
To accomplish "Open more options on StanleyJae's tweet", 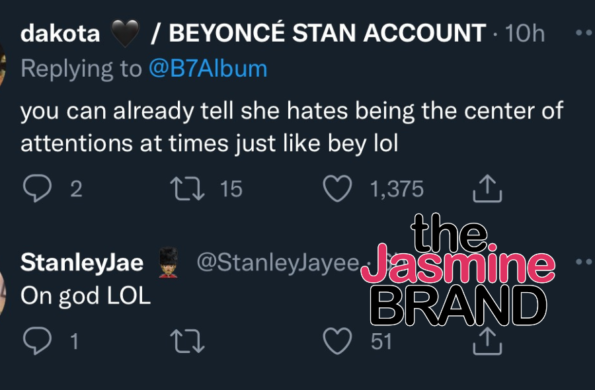I will point(584,261).
